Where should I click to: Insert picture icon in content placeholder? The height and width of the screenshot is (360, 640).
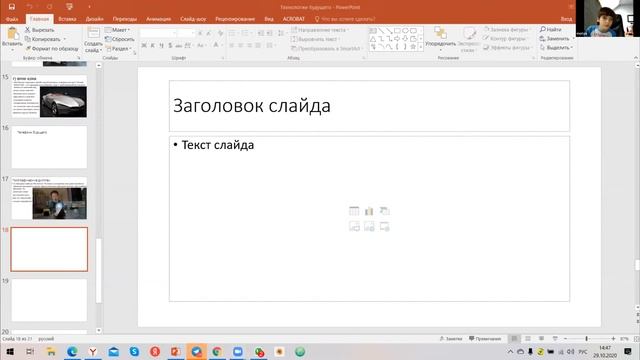[354, 227]
